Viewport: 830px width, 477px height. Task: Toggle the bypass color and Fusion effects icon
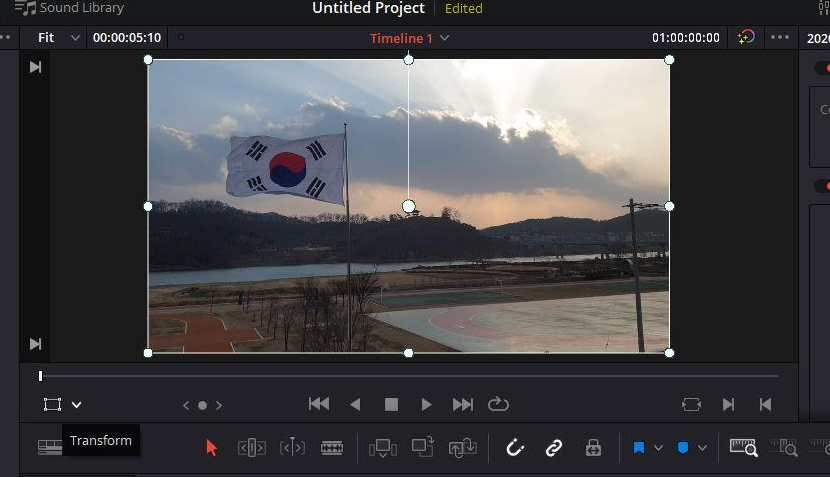click(x=746, y=37)
